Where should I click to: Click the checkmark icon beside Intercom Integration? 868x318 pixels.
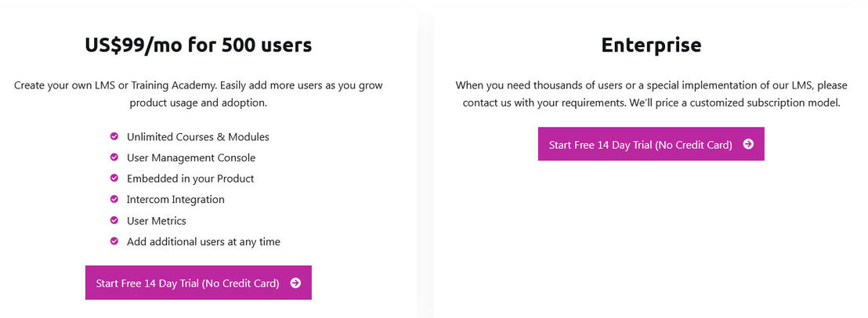click(x=114, y=199)
